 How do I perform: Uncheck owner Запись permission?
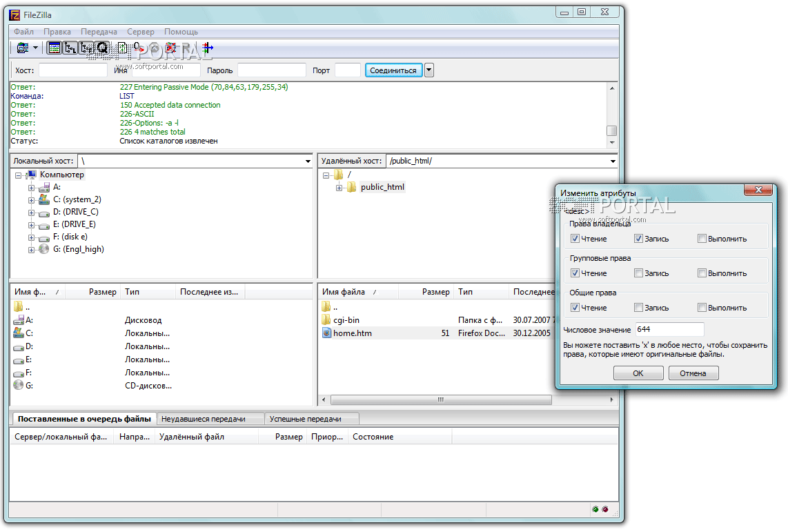[x=638, y=239]
